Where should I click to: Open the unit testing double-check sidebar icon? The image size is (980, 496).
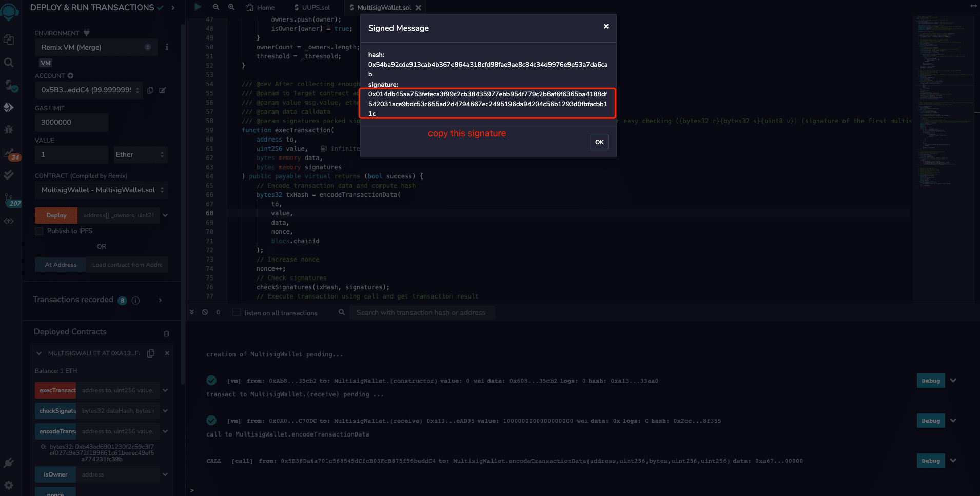point(9,175)
